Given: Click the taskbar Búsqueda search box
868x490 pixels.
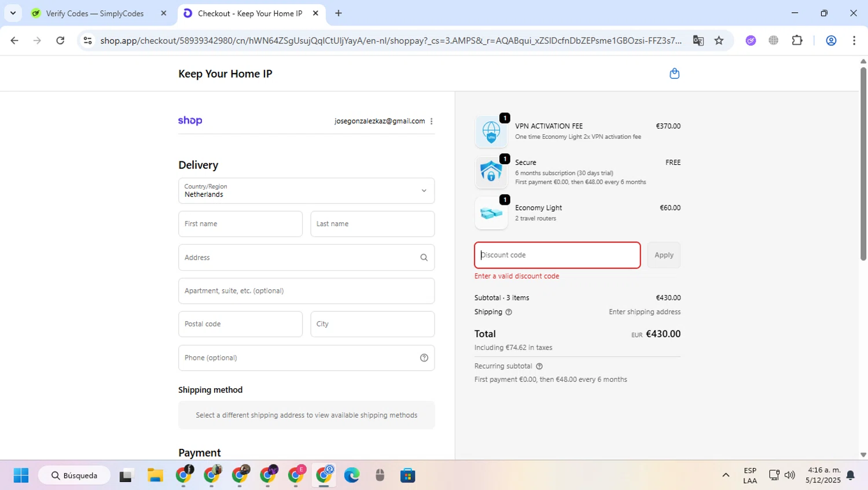Looking at the screenshot, I should click(74, 476).
